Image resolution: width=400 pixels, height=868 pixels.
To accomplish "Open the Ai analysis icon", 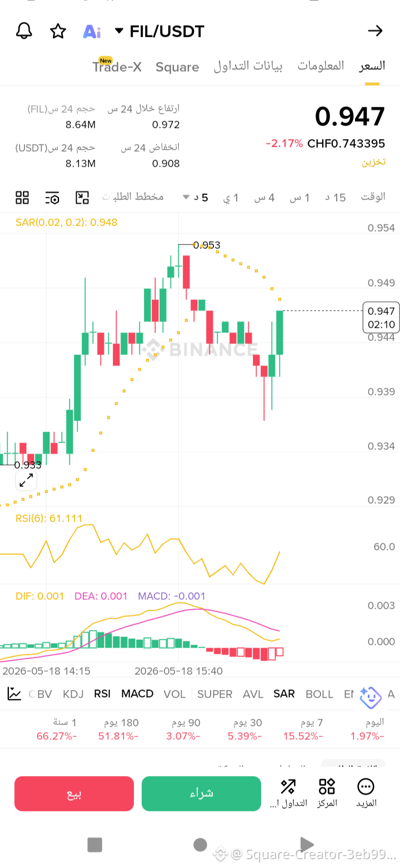I will (92, 32).
